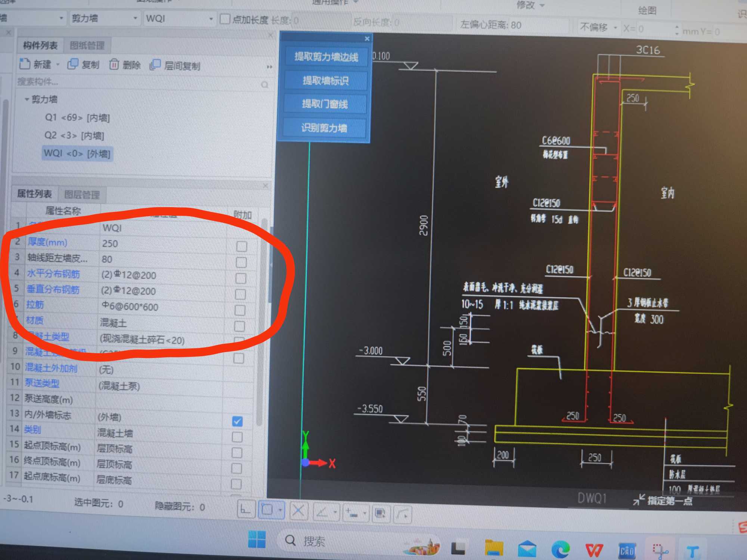Select Q1 <69> [内墙] in component list
This screenshot has width=747, height=560.
[77, 118]
